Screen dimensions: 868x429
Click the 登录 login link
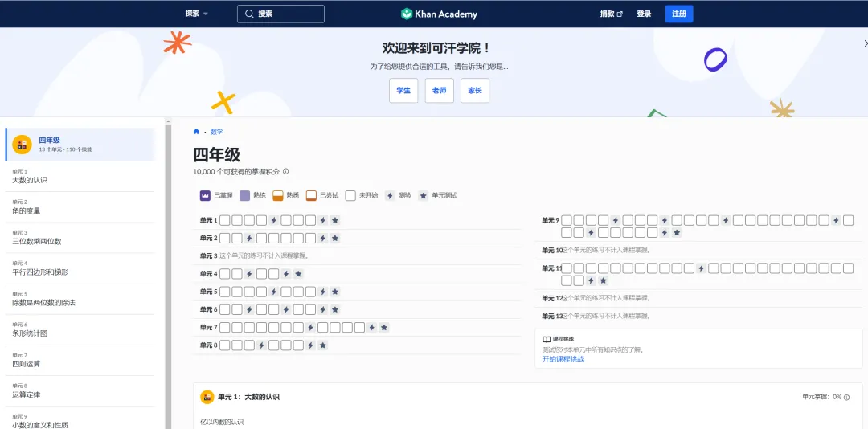(x=644, y=14)
